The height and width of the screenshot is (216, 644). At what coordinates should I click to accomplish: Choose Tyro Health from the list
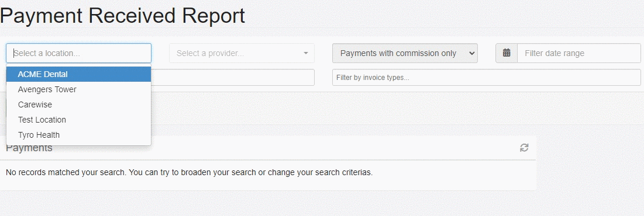click(x=78, y=135)
